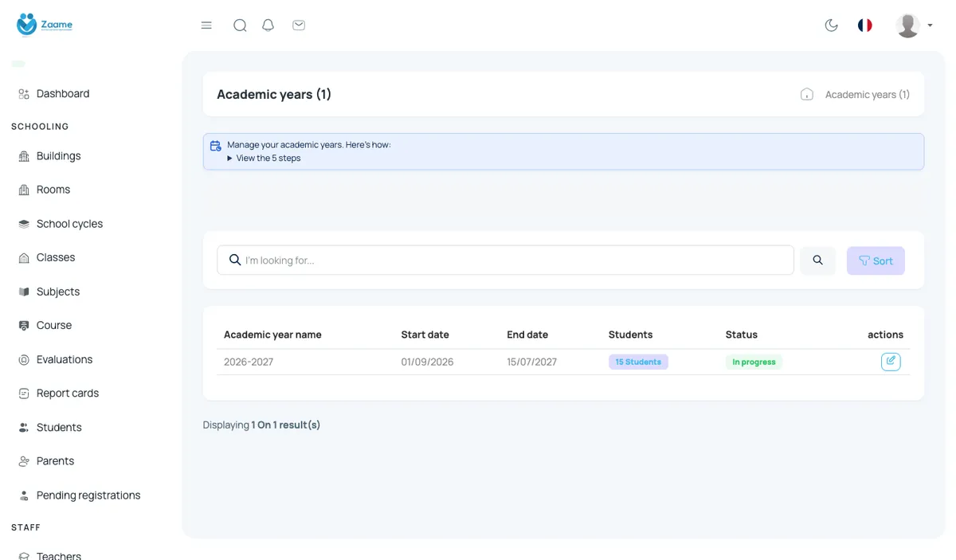Click the Academic years (1) breadcrumb text
This screenshot has width=956, height=560.
(x=868, y=94)
